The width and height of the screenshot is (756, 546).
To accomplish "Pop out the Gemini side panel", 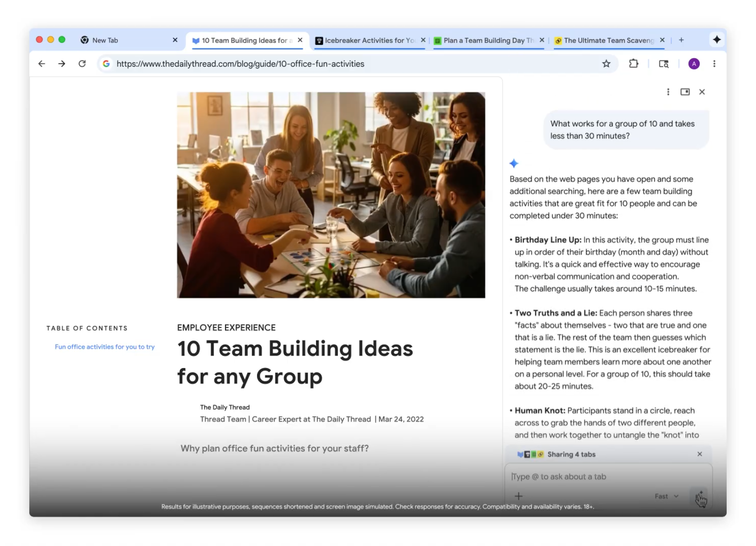I will coord(685,91).
